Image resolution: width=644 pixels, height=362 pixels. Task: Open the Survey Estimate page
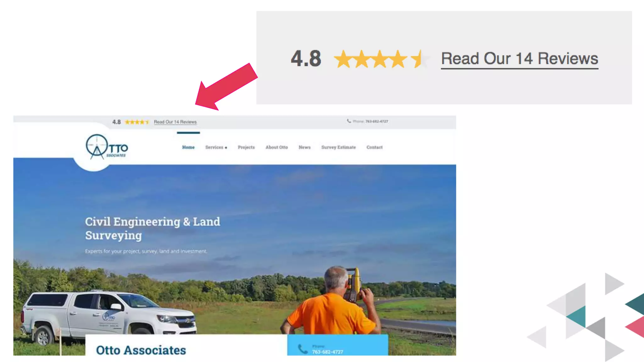[339, 147]
